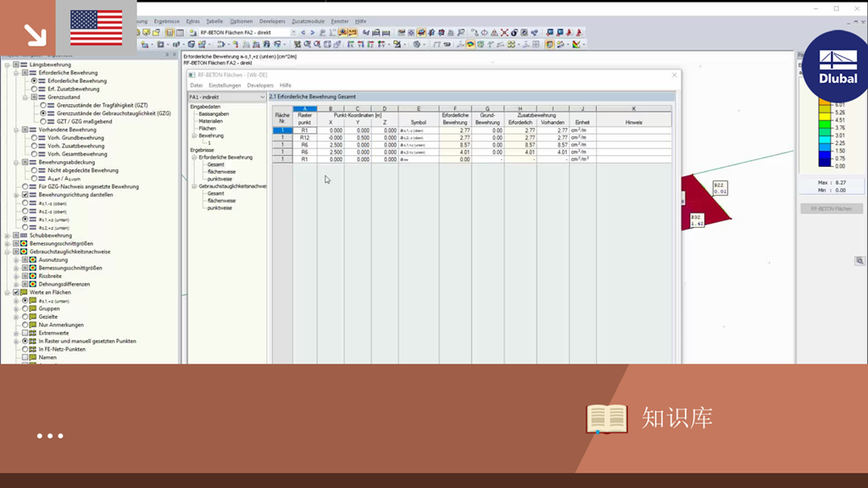The height and width of the screenshot is (488, 868).
Task: Click the previous load case arrow in toolbar
Action: pos(303,33)
